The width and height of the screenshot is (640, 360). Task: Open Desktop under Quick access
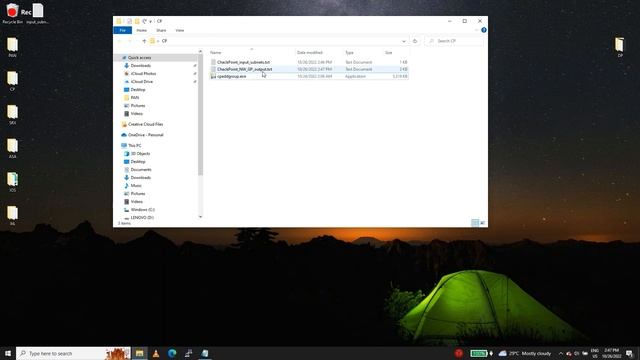(x=138, y=89)
